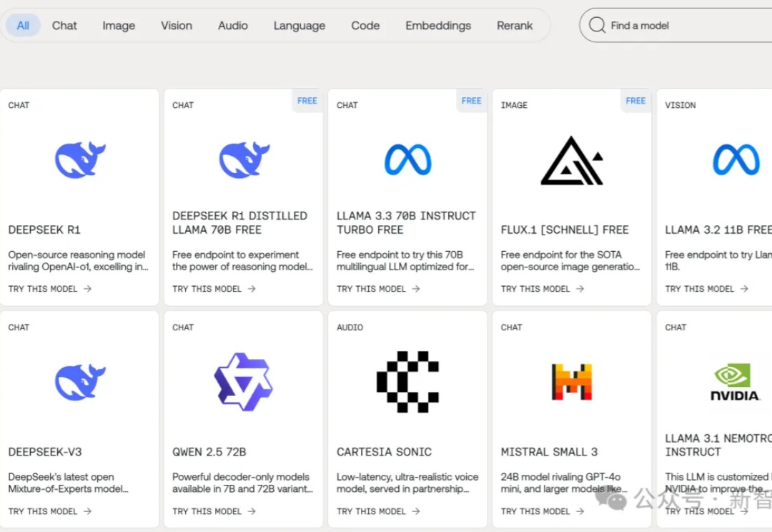Click the search magnifier icon
Viewport: 772px width, 532px height.
click(597, 24)
